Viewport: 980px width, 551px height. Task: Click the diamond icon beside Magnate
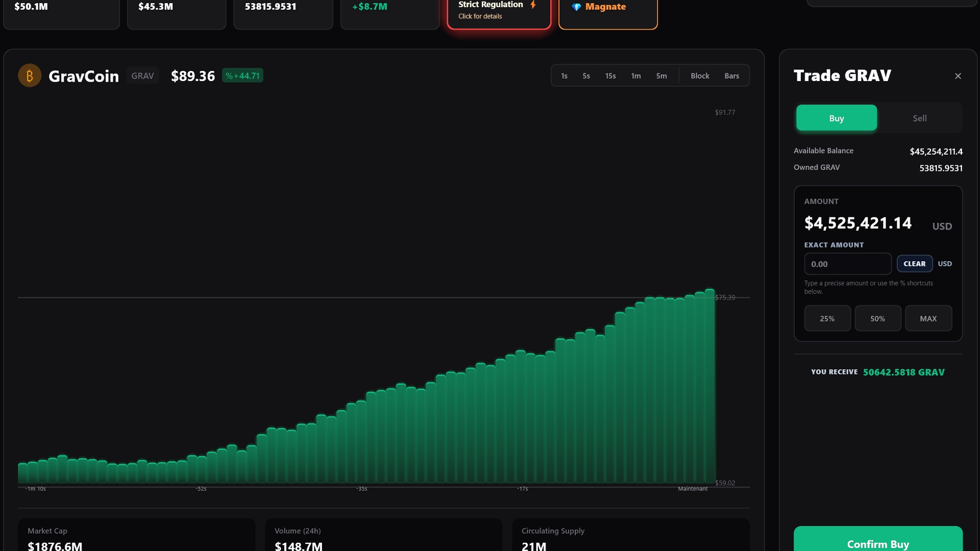[x=576, y=7]
